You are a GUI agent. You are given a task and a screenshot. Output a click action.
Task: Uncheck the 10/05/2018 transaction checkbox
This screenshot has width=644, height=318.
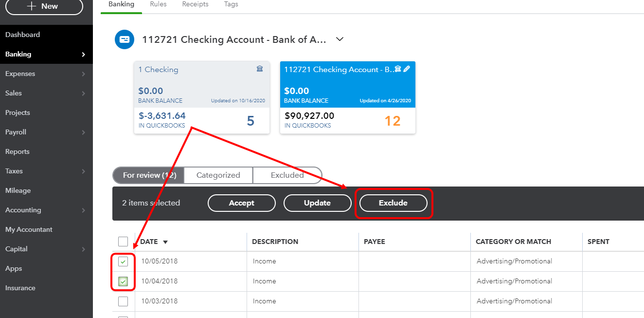[x=123, y=261]
